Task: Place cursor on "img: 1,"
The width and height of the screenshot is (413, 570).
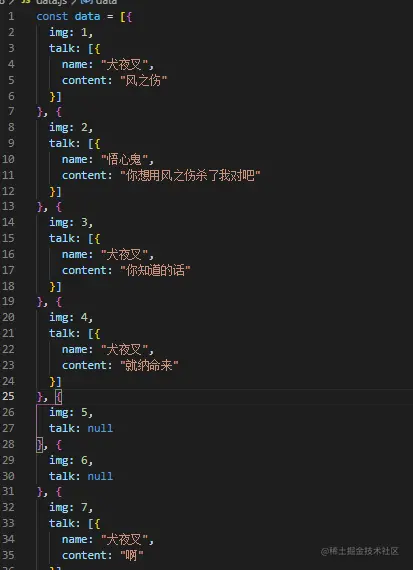Action: 71,32
